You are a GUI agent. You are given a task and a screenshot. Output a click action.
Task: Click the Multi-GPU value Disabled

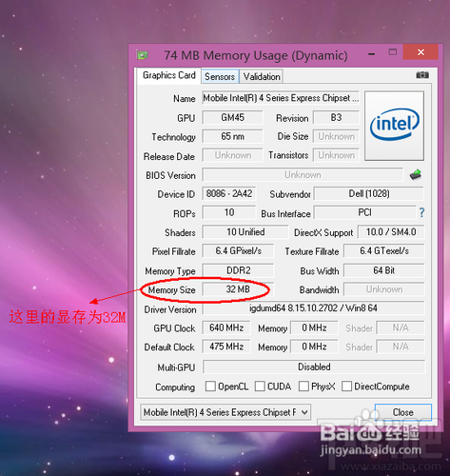click(314, 367)
